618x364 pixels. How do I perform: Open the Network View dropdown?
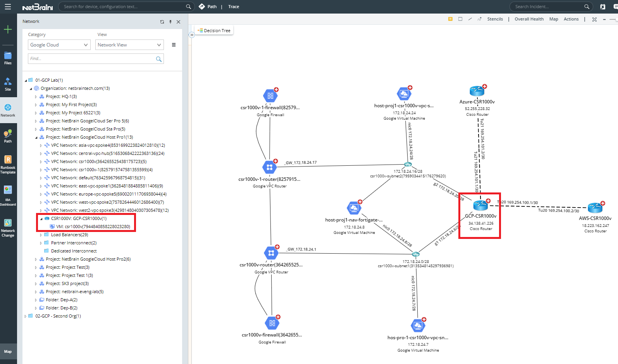coord(129,45)
